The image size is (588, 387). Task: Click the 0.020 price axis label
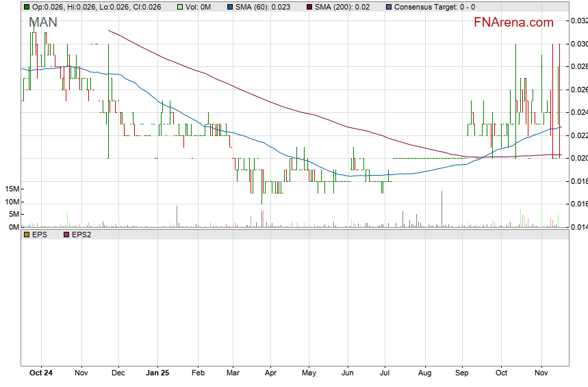(x=578, y=159)
